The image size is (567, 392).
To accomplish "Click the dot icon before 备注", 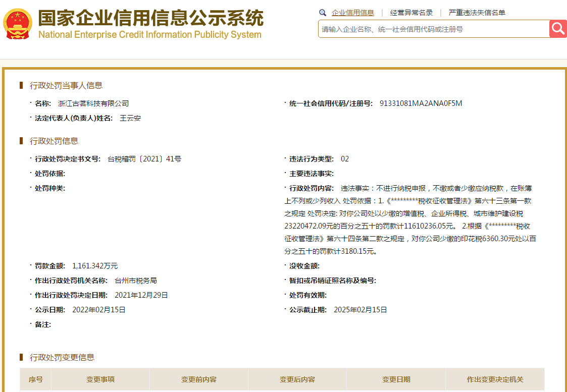I will click(x=30, y=324).
